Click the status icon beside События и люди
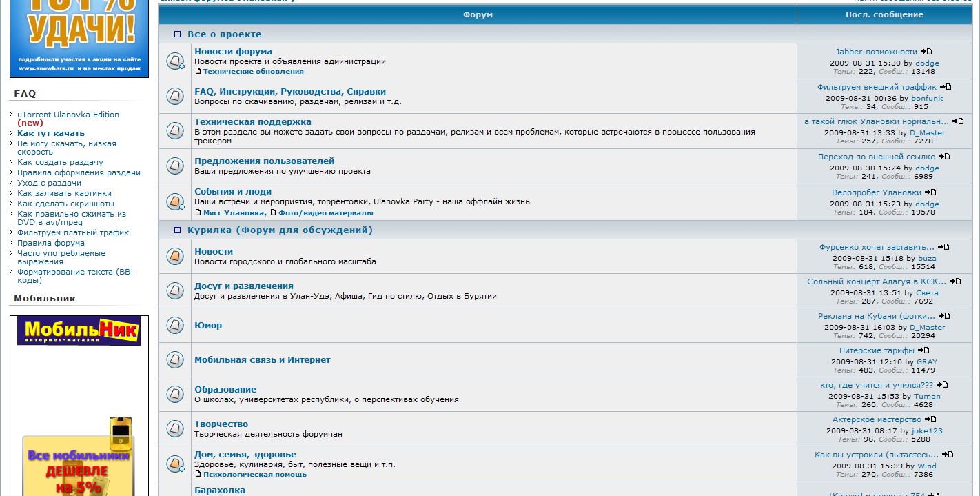The height and width of the screenshot is (496, 980). [x=175, y=202]
